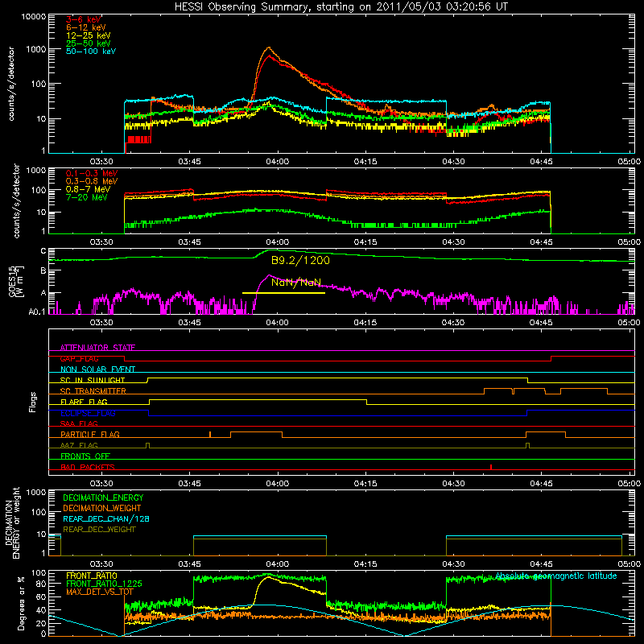Click the HESSI Observing Summary plot title
This screenshot has width=644, height=644.
(341, 7)
